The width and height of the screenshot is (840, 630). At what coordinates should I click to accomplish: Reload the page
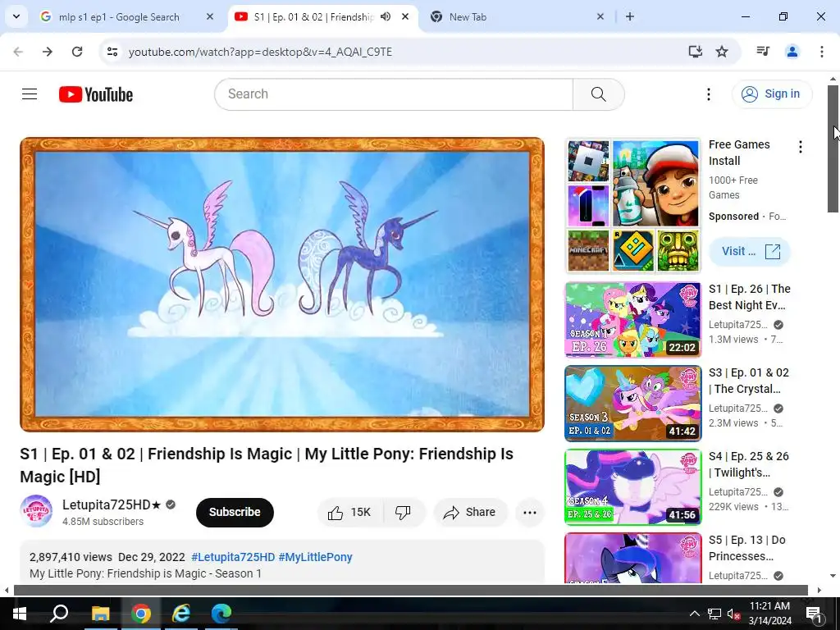point(77,52)
